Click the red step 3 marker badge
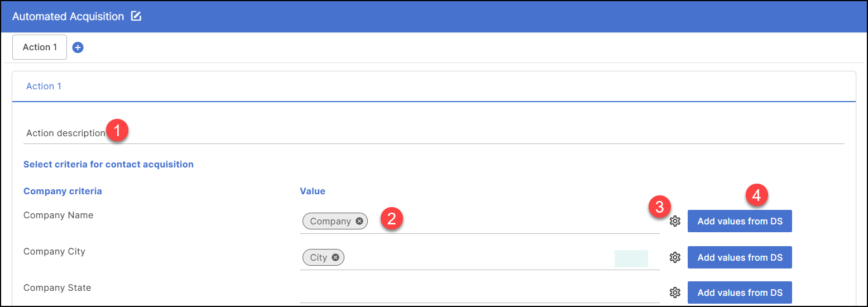Screen dimensions: 868x307 (659, 207)
